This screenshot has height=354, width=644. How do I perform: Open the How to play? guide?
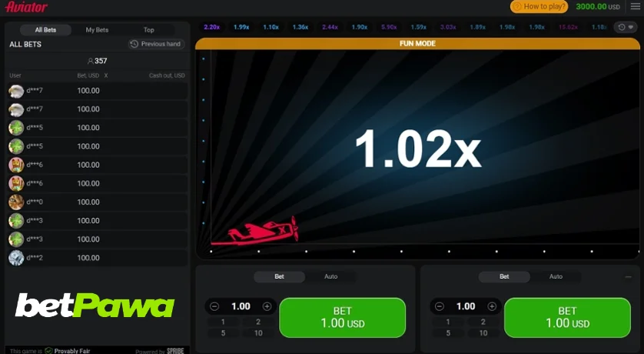[539, 7]
